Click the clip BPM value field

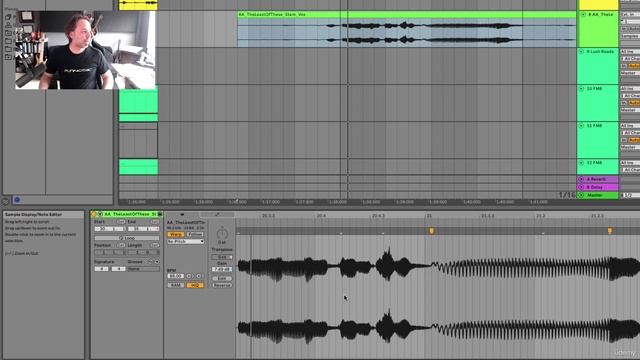(176, 276)
